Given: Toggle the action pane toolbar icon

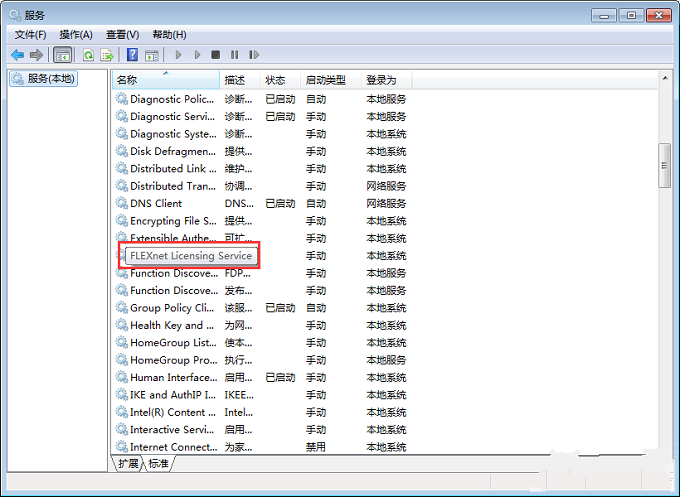Looking at the screenshot, I should [152, 55].
